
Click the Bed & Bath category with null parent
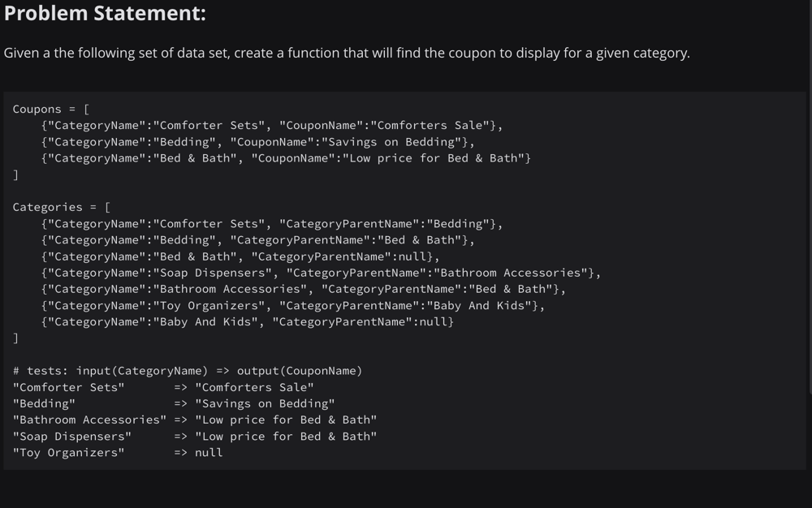click(240, 256)
